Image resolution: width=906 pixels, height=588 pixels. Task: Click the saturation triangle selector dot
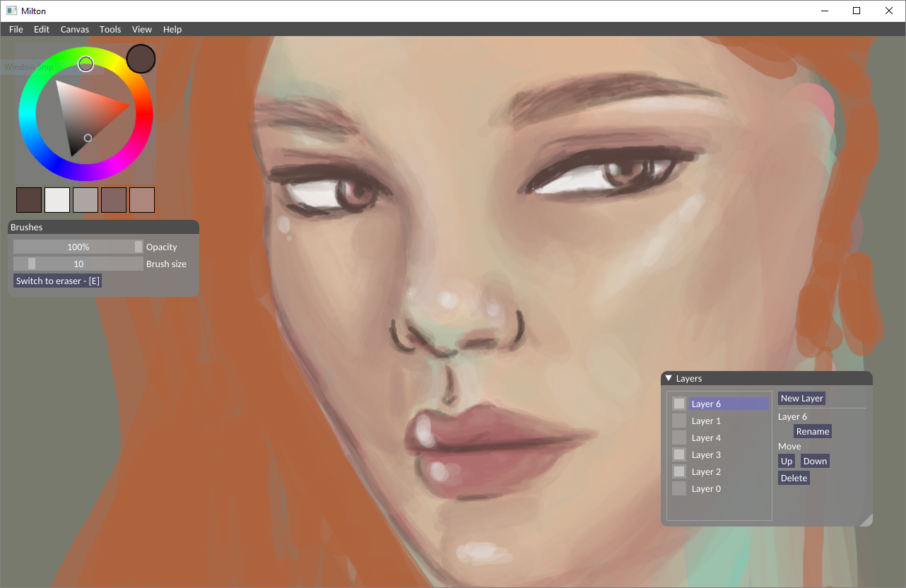[x=88, y=138]
